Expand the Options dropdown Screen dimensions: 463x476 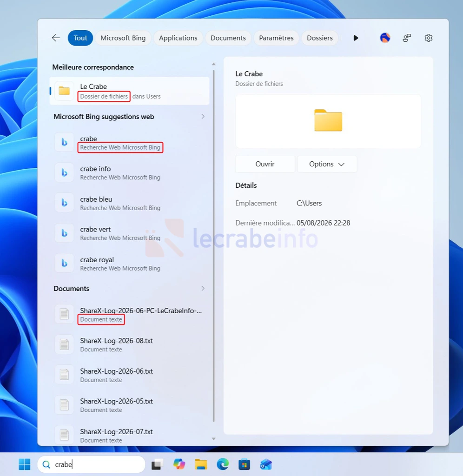tap(327, 164)
